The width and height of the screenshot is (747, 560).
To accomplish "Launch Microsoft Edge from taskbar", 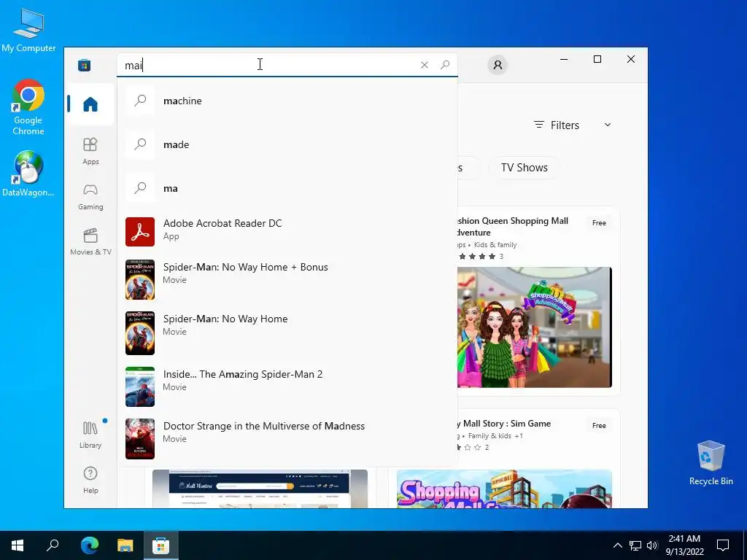I will [90, 545].
